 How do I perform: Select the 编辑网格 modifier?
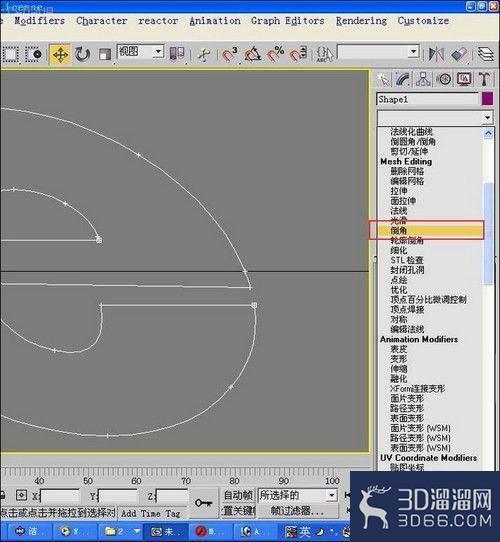pos(407,181)
